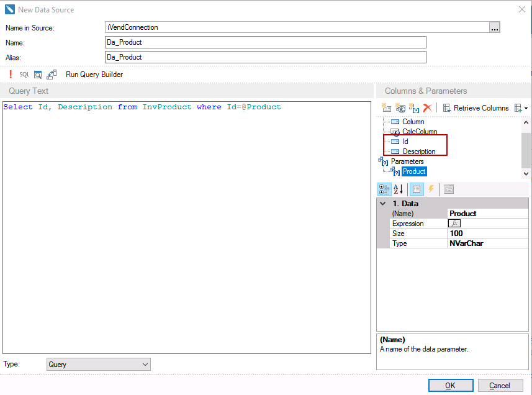The width and height of the screenshot is (532, 395).
Task: Click the preview query magnifier icon
Action: coord(38,75)
